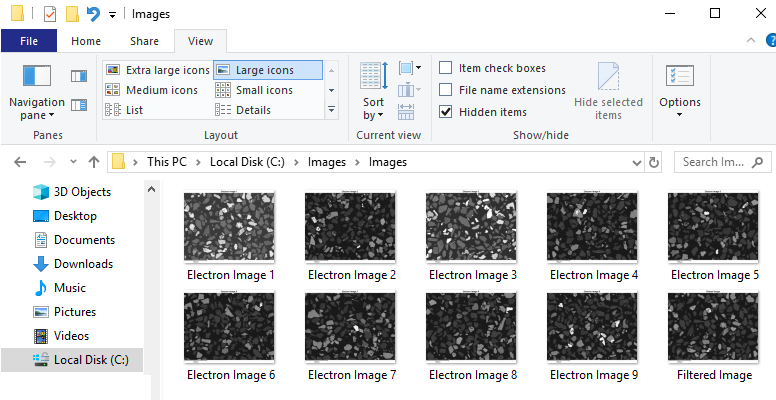
Task: Switch to the Share tab
Action: [x=144, y=41]
